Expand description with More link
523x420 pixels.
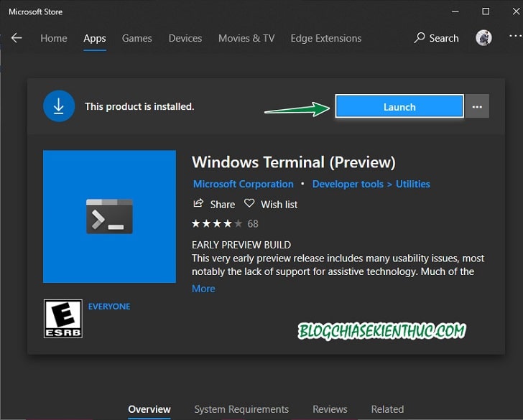[203, 289]
